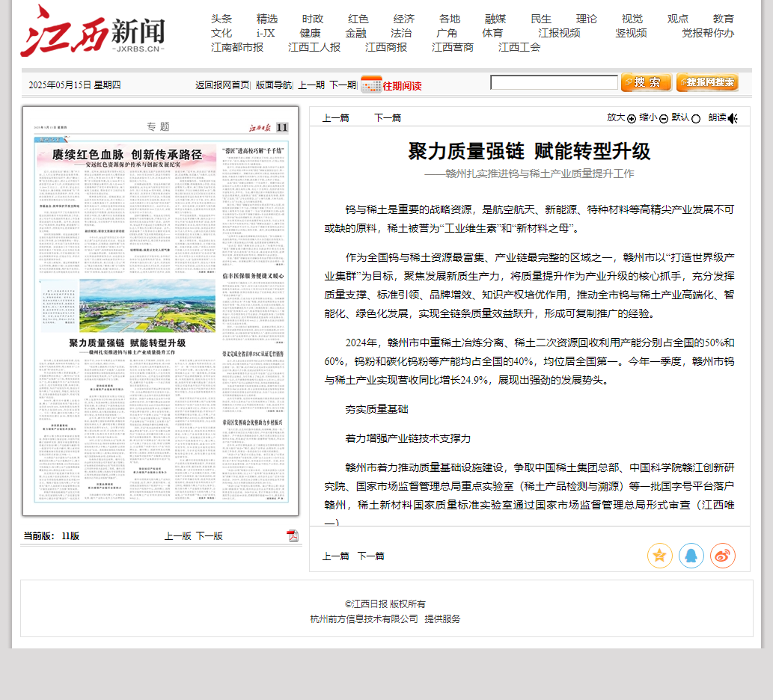Open the 江报视频 link
The width and height of the screenshot is (773, 700).
[x=560, y=34]
